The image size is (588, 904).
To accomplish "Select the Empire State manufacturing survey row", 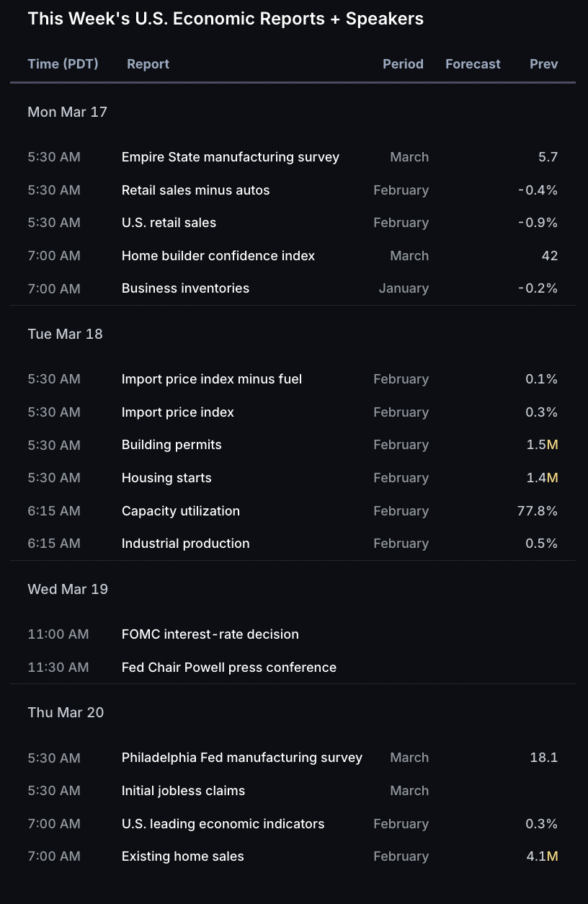I will [x=293, y=157].
